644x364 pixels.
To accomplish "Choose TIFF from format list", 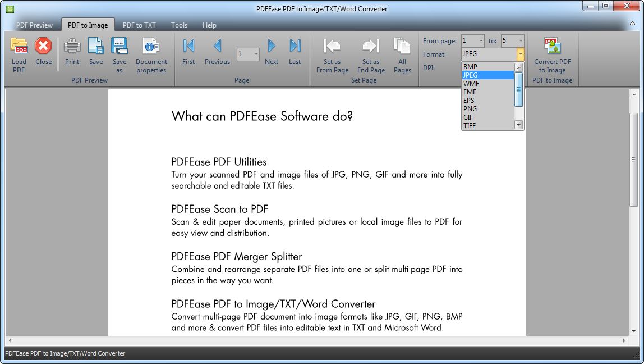I will [x=488, y=126].
